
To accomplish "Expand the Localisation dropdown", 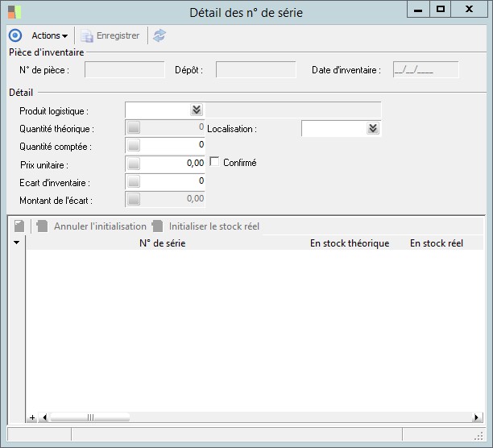I will tap(373, 128).
